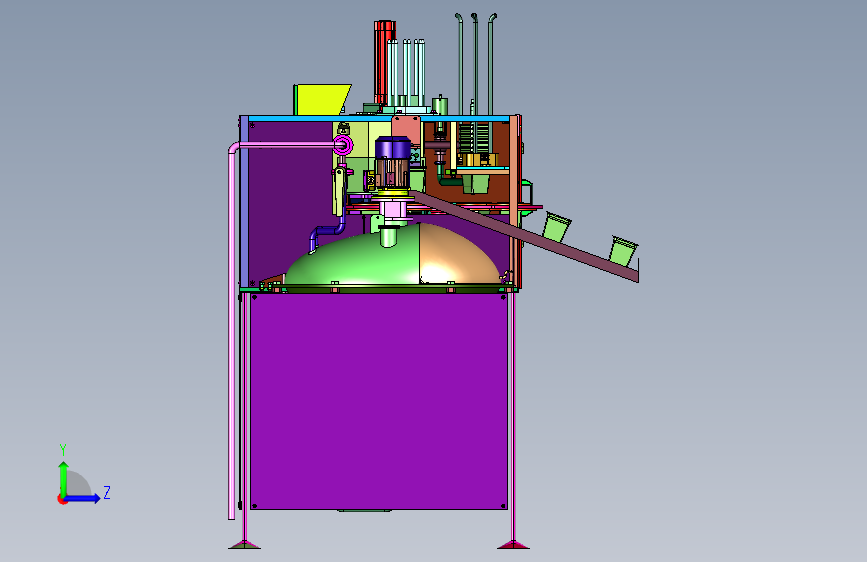Click the green Y axis arrow of the triad
This screenshot has height=562, width=867.
tap(63, 478)
